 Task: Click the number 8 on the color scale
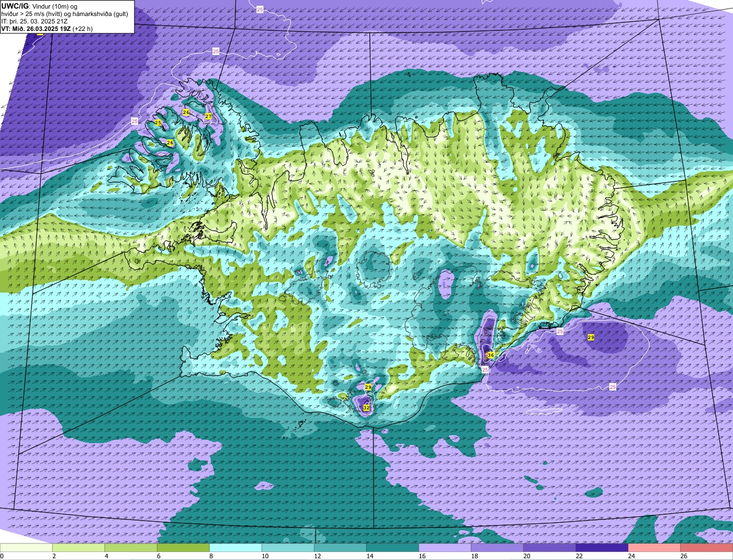[x=211, y=556]
